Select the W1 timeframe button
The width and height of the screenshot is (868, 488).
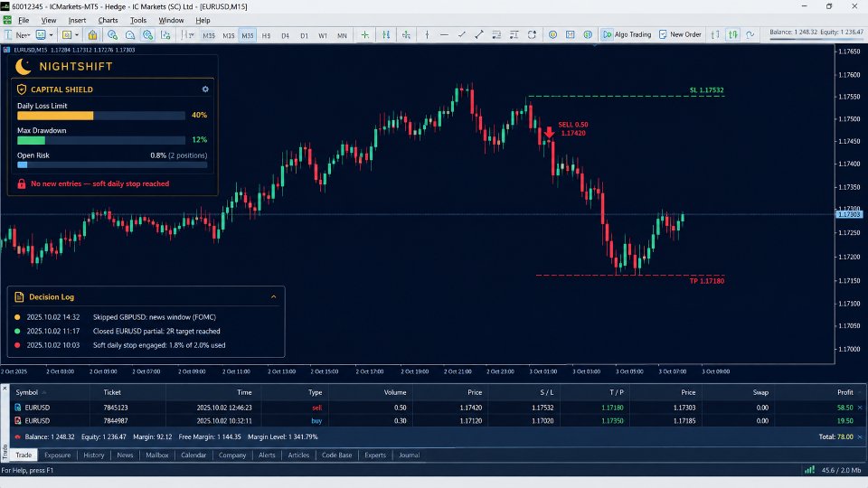tap(323, 35)
